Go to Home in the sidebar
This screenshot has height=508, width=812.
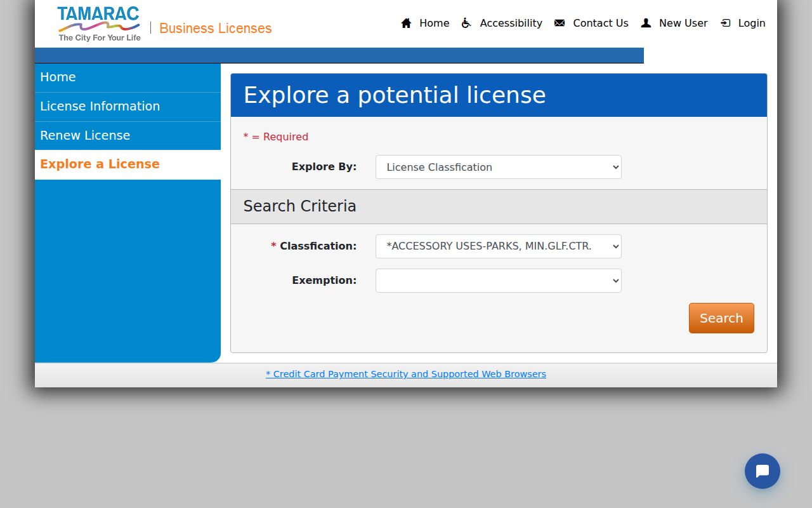click(x=128, y=77)
